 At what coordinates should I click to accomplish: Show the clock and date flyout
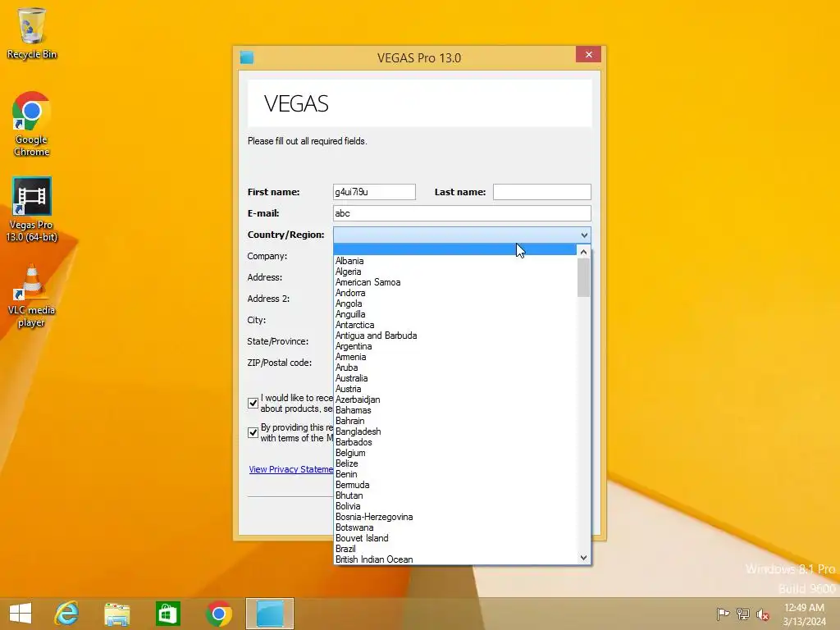804,614
